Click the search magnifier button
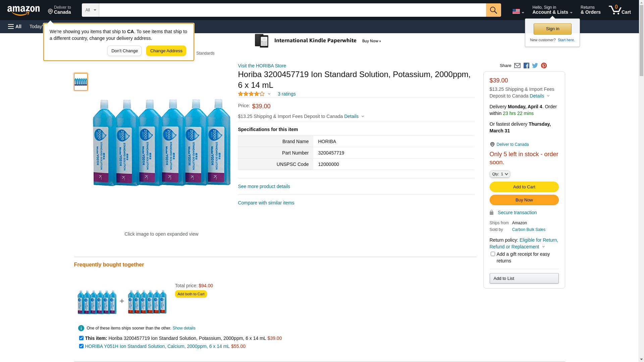This screenshot has height=362, width=644. (x=493, y=10)
